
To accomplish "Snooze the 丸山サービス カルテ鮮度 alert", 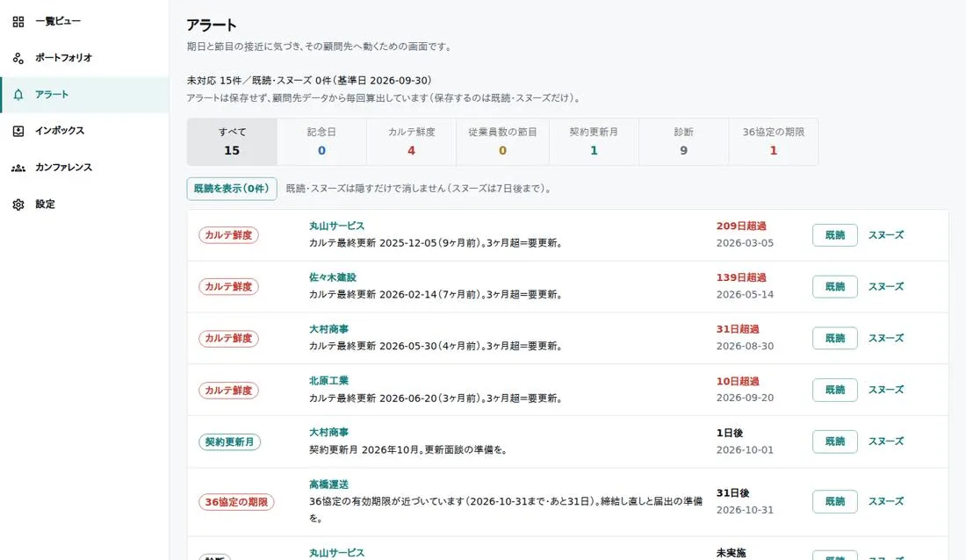I will click(886, 235).
